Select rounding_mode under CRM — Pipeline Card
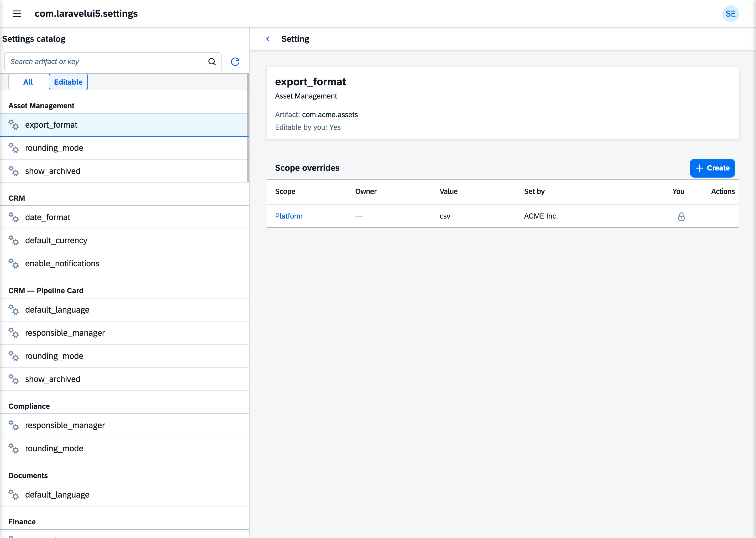Viewport: 756px width, 538px height. tap(124, 356)
